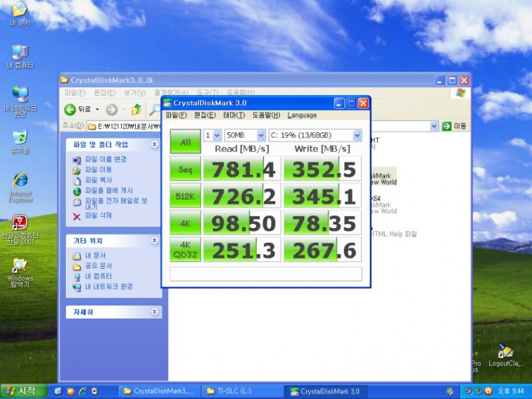This screenshot has width=532, height=399.
Task: Open the test count dropdown showing 1
Action: 212,135
